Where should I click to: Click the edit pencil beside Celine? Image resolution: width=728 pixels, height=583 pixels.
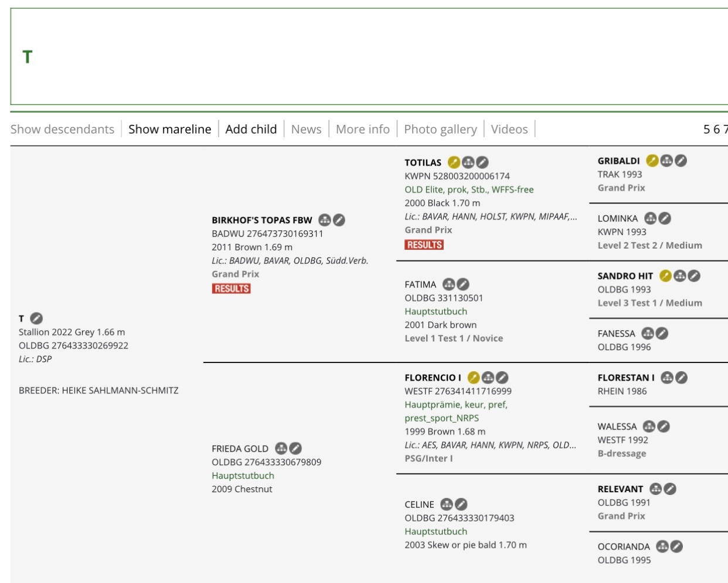461,504
